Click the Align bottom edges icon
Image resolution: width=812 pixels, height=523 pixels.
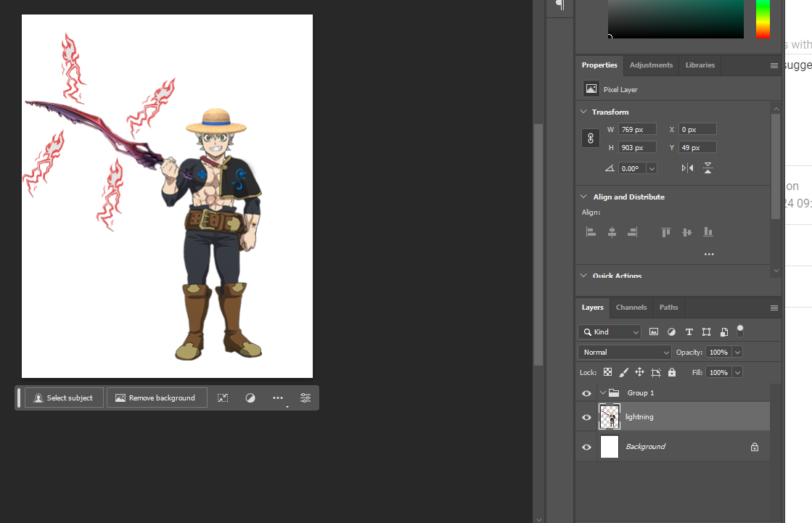tap(708, 232)
